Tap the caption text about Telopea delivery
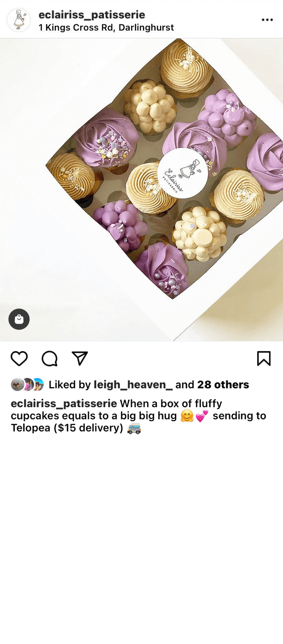This screenshot has height=644, width=283. (x=138, y=416)
